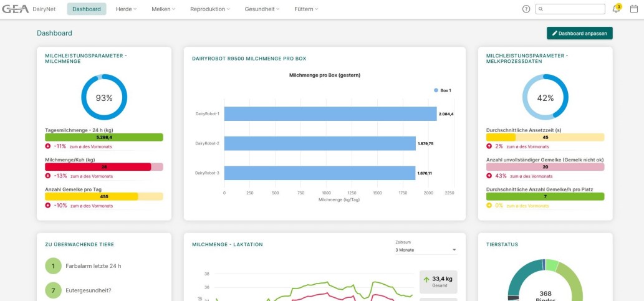Select the Dashboard tab
Image resolution: width=644 pixels, height=301 pixels.
(87, 9)
